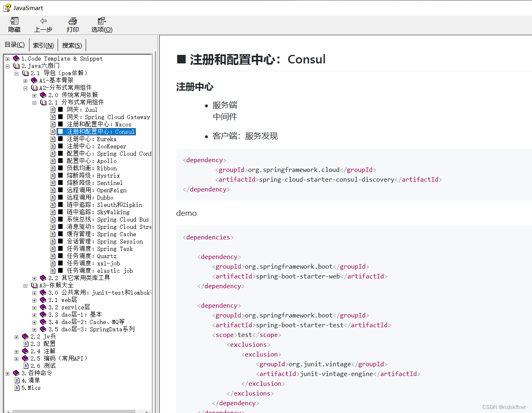
Task: Click the page icon of 负载均衡: Ribbon
Action: point(53,168)
